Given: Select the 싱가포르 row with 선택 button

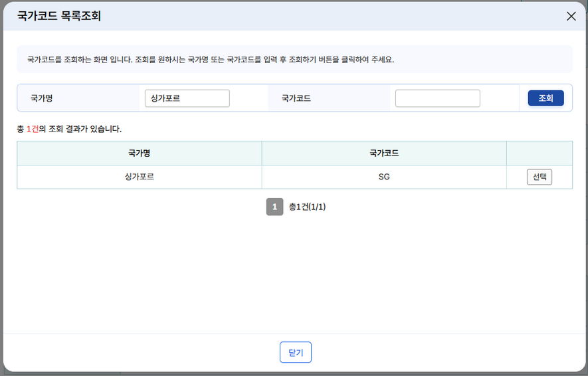Looking at the screenshot, I should tap(539, 177).
